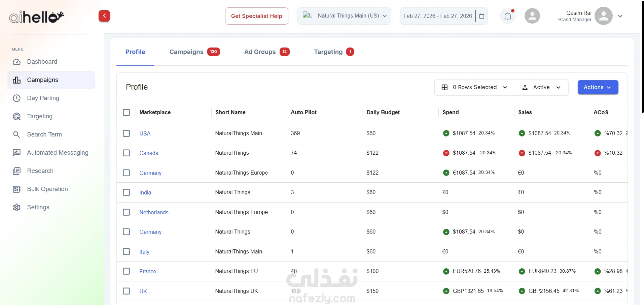Viewport: 644px width, 305px height.
Task: Click the grey profile avatar beside the bell
Action: pyautogui.click(x=532, y=16)
